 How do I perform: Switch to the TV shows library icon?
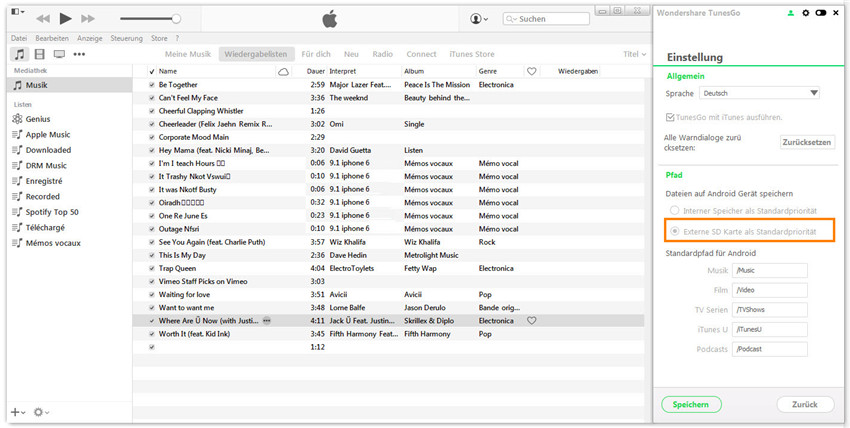(59, 54)
